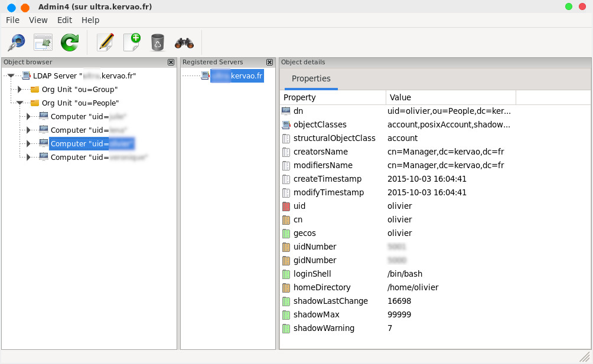
Task: Open the File menu
Action: pyautogui.click(x=13, y=20)
